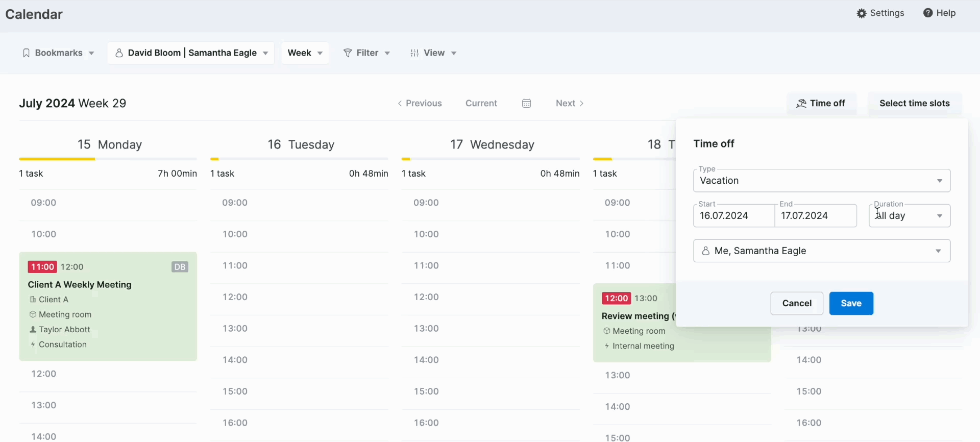Click the person icon in Me, Samantha Eagle field
This screenshot has height=442, width=980.
pos(706,251)
